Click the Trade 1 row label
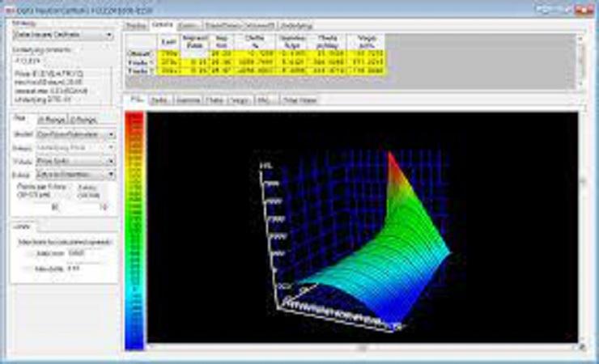 (x=140, y=62)
